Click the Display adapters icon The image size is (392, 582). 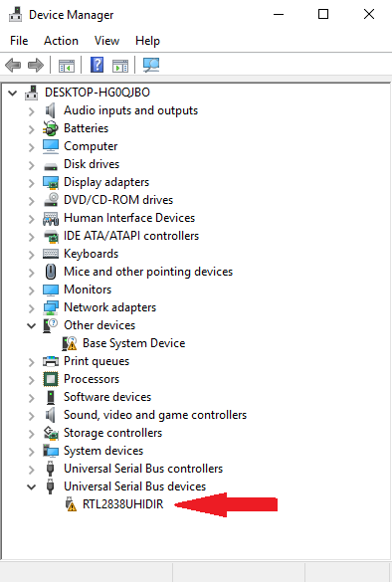[51, 182]
